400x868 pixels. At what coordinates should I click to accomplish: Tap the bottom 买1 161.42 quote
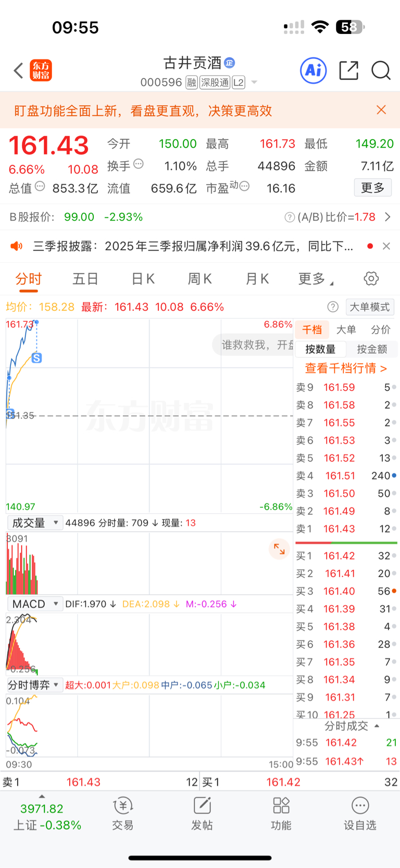[300, 782]
